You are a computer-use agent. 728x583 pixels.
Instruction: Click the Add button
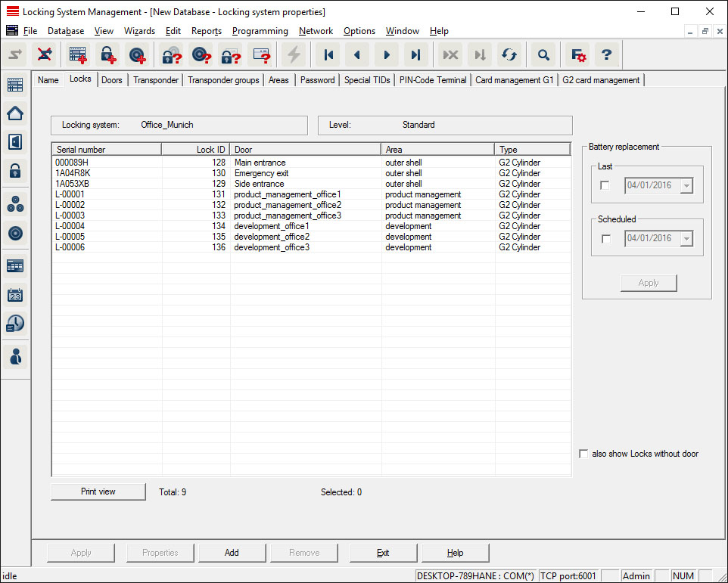[x=232, y=553]
